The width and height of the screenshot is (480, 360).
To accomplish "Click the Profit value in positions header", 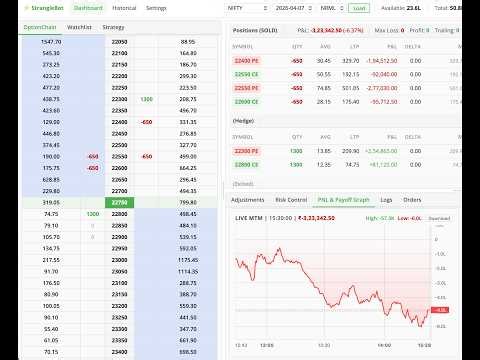I will (x=428, y=30).
